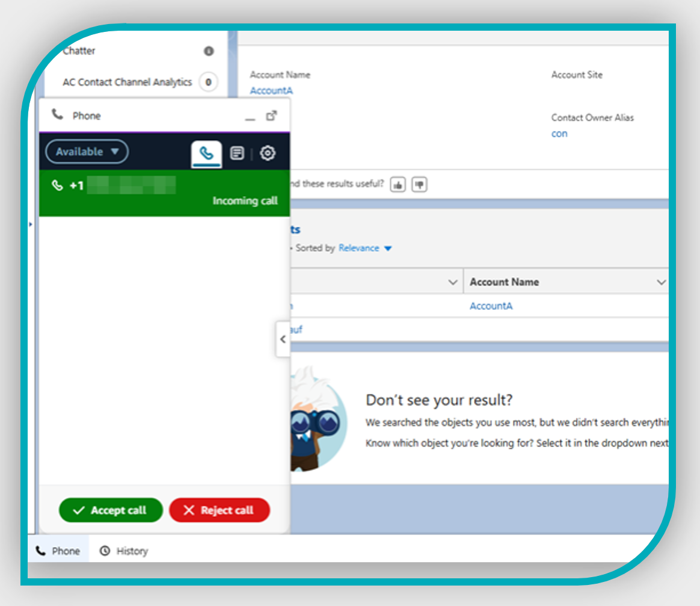This screenshot has height=606, width=700.
Task: Open the Available status dropdown
Action: (x=87, y=152)
